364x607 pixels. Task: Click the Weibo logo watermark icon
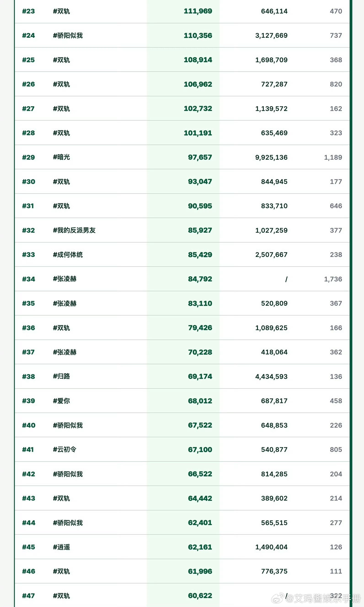(x=278, y=598)
